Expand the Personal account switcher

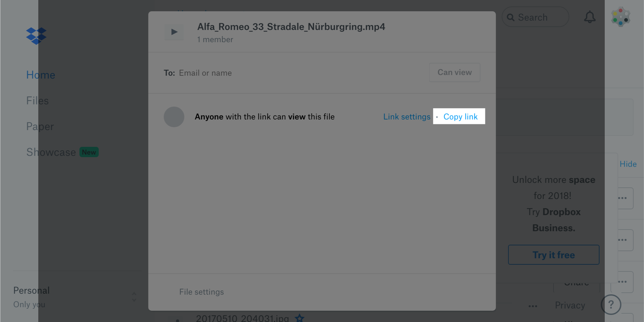coord(134,297)
